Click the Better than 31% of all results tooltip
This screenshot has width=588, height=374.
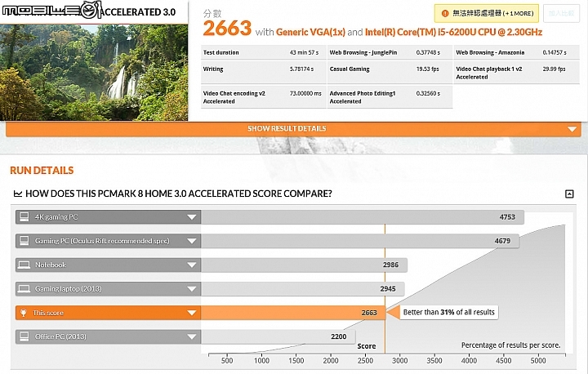tap(448, 312)
